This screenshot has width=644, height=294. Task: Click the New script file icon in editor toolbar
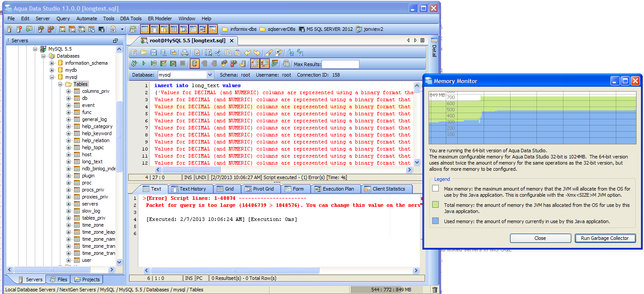click(134, 53)
